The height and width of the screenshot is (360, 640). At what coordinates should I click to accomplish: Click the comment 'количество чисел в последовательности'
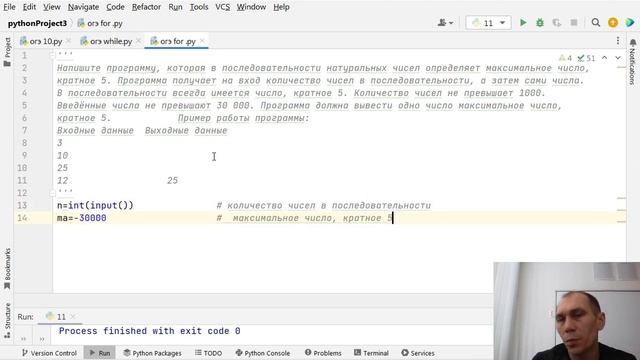click(329, 205)
